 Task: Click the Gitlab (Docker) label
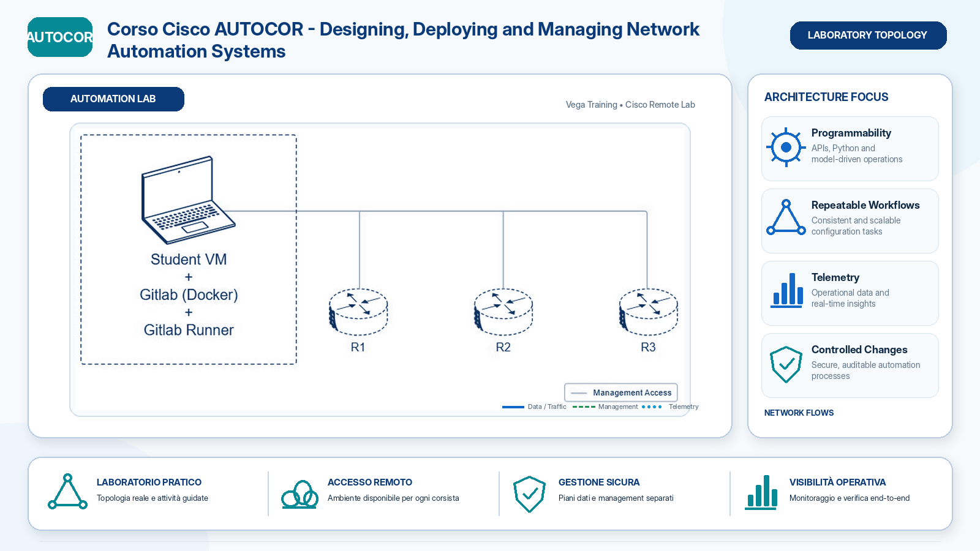189,294
